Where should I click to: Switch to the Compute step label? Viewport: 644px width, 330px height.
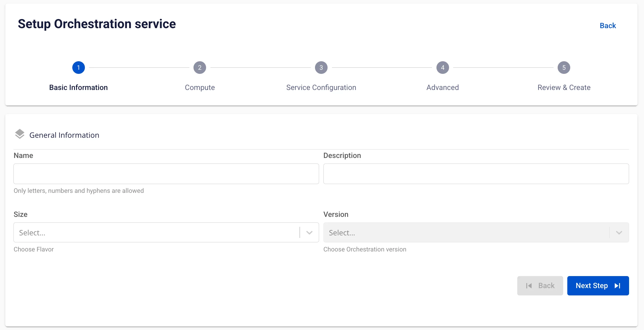(200, 88)
